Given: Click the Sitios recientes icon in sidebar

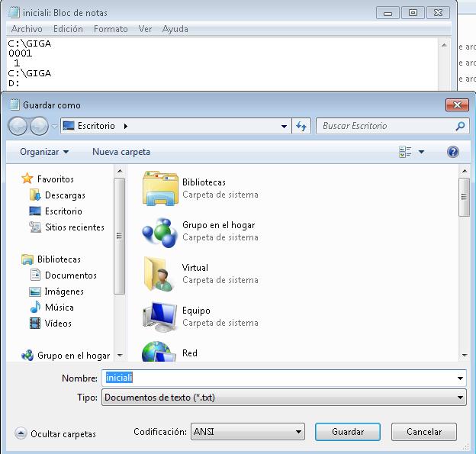Looking at the screenshot, I should tap(35, 227).
